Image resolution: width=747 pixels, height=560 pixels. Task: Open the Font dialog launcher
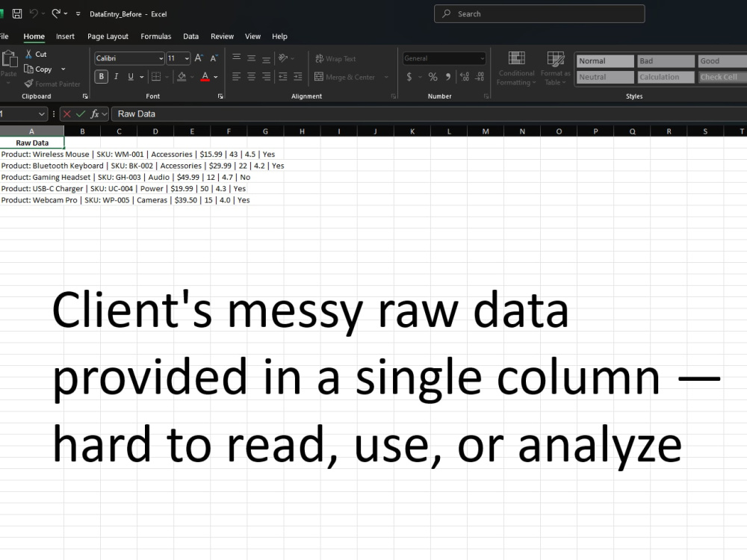(x=220, y=96)
